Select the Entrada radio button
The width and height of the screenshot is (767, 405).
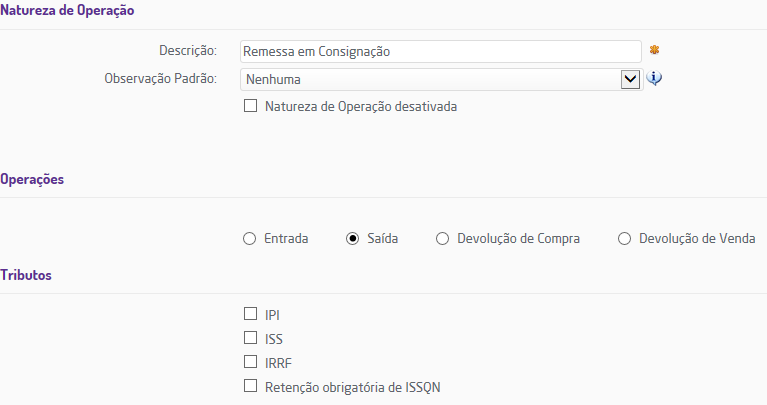click(249, 239)
